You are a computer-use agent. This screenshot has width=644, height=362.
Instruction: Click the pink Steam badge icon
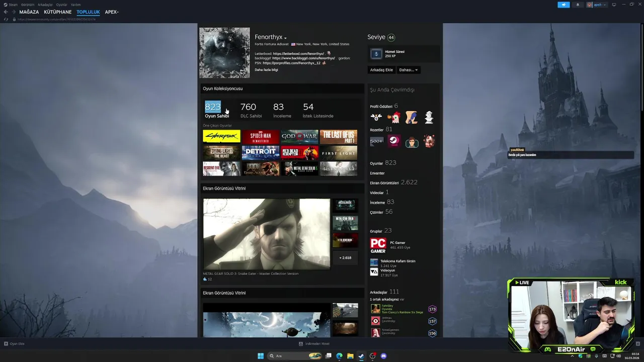click(x=394, y=142)
